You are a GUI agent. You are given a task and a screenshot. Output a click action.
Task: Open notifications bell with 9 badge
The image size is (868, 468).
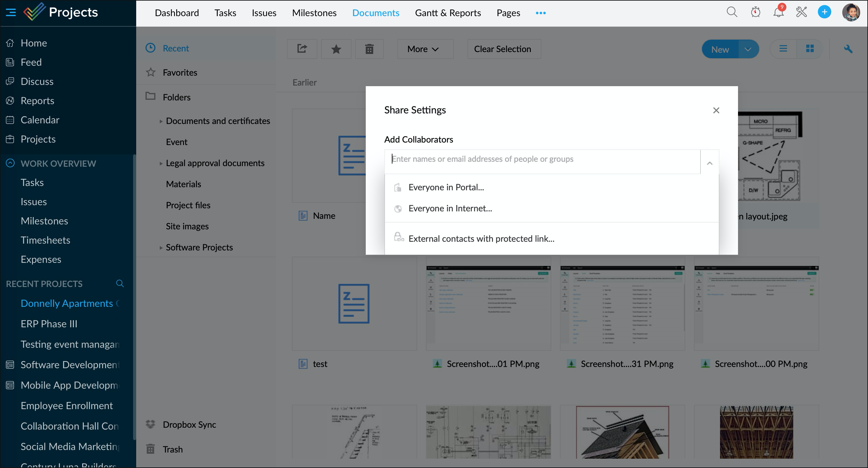[778, 12]
